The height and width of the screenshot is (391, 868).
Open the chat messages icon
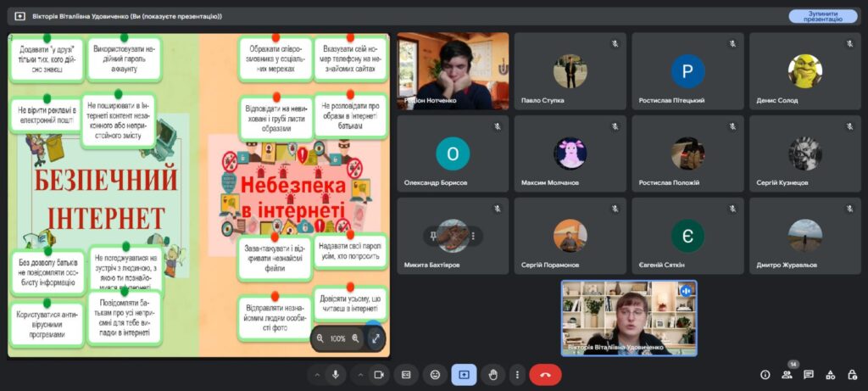tap(809, 374)
